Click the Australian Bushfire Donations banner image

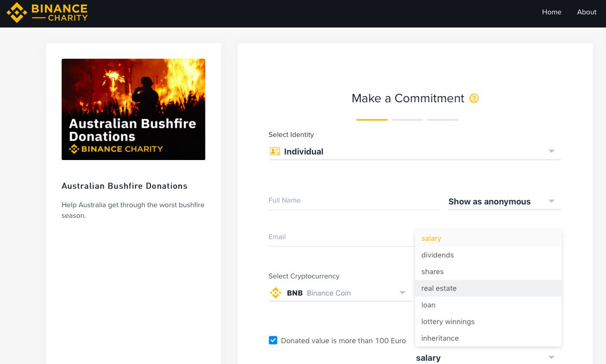click(x=133, y=109)
